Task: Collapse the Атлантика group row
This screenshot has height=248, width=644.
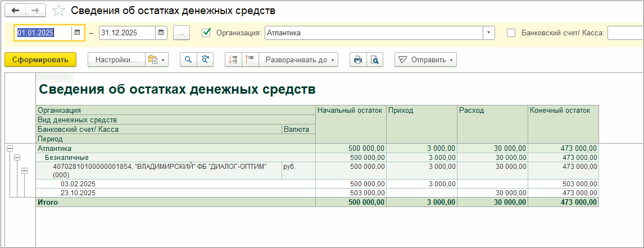Action: click(x=10, y=148)
